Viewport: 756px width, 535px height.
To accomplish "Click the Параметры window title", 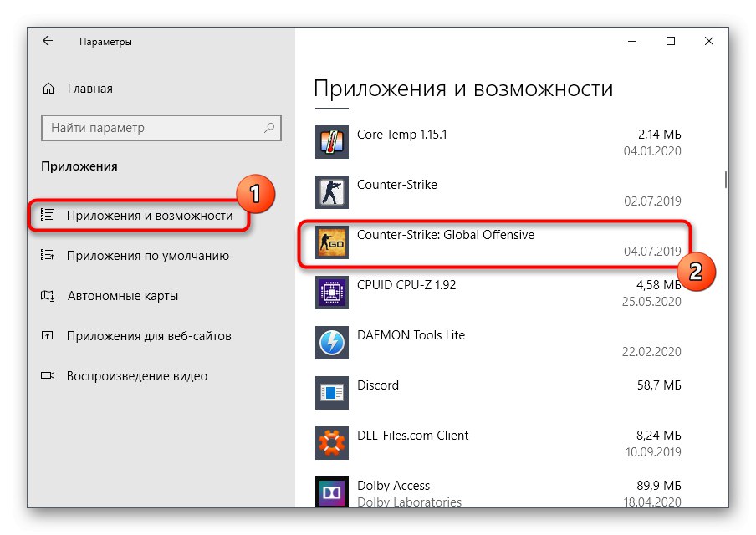I will click(x=105, y=42).
